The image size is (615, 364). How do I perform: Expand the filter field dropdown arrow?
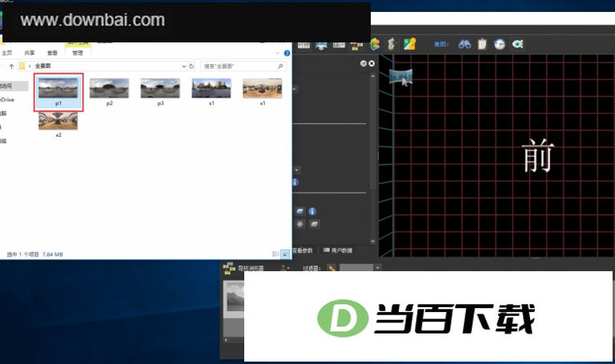[377, 268]
